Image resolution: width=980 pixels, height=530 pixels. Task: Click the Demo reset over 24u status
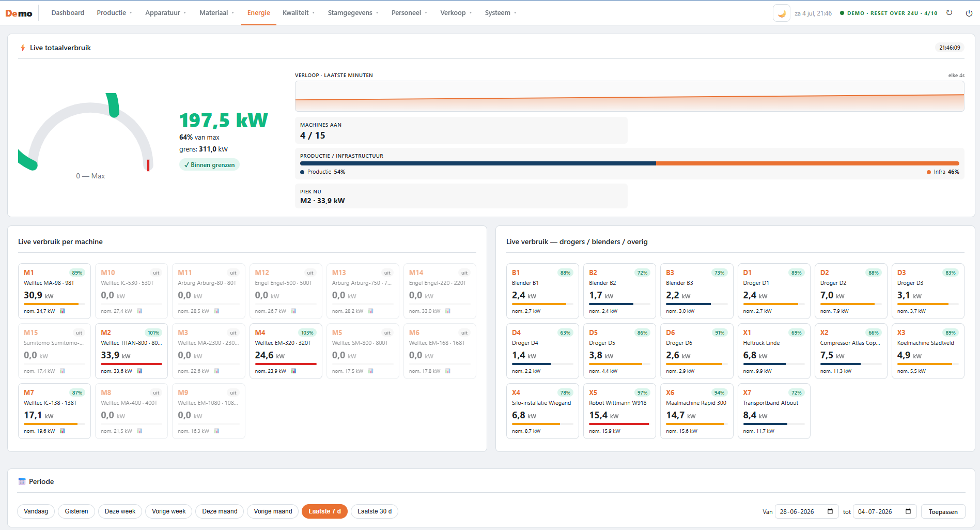pos(889,13)
